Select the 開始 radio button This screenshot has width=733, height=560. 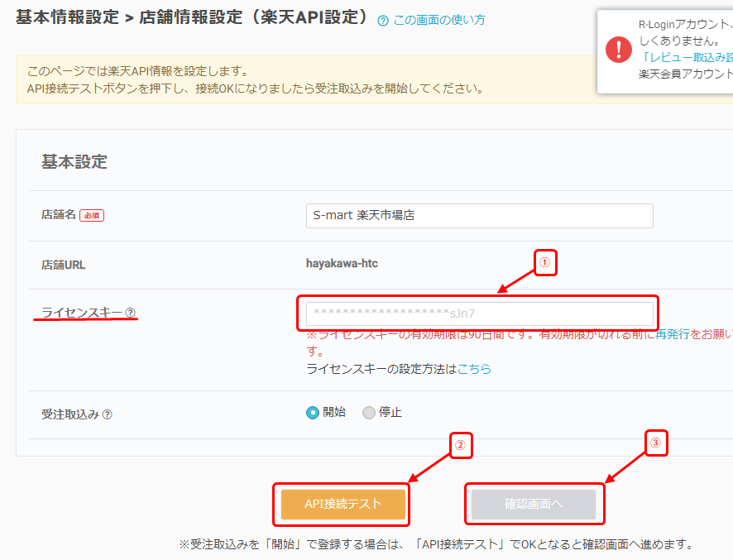point(313,413)
